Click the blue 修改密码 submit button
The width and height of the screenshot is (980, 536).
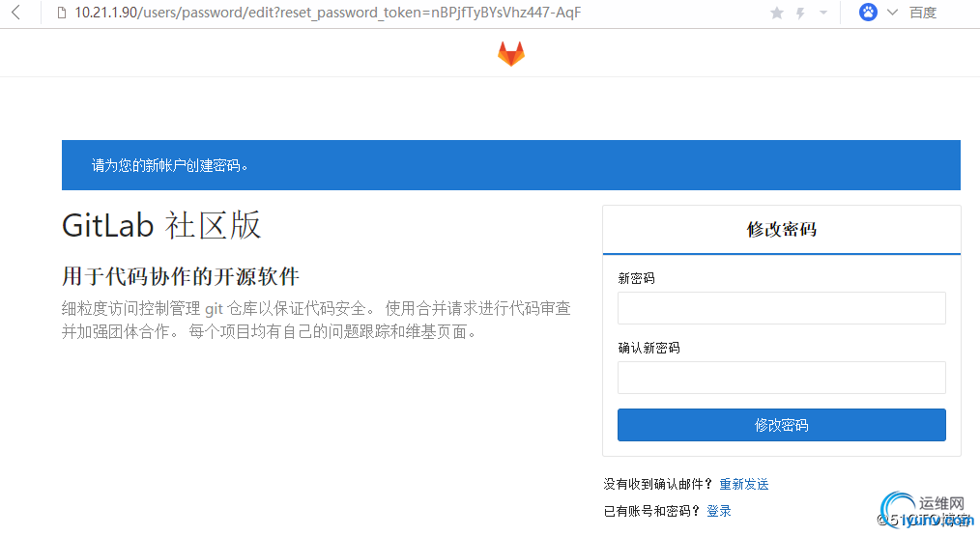(781, 425)
